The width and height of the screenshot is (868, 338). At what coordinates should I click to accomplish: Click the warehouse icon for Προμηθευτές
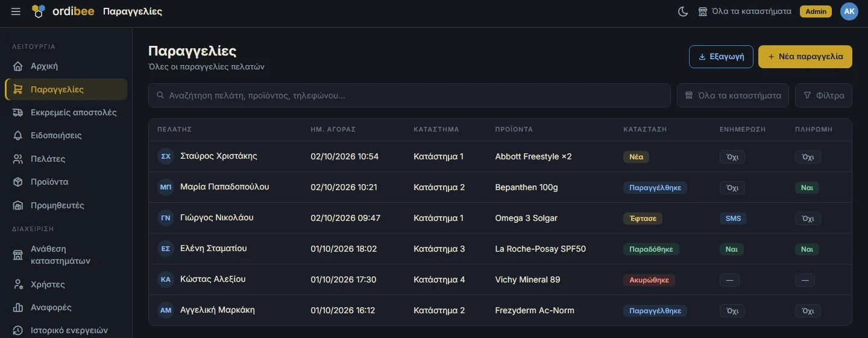(19, 206)
